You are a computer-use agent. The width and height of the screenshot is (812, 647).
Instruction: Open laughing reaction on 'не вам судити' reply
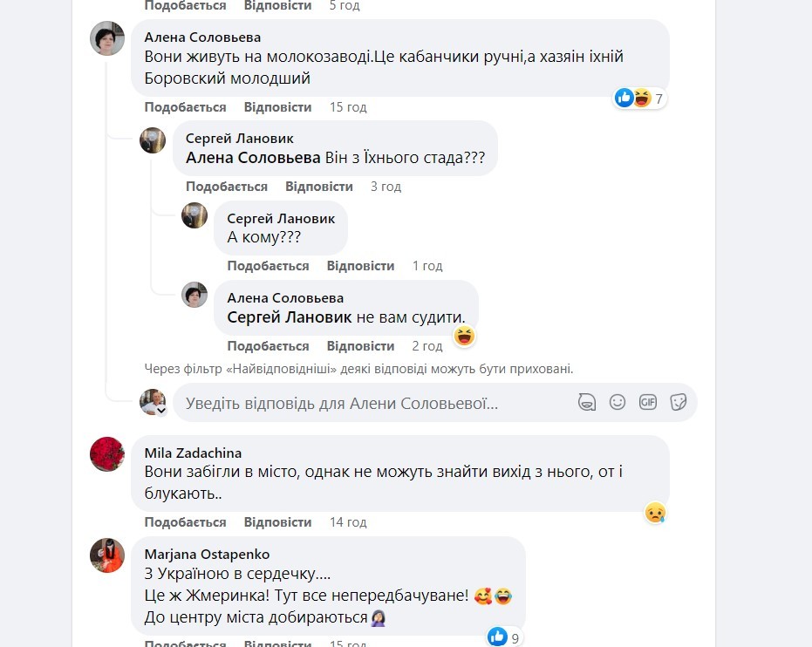pyautogui.click(x=465, y=336)
